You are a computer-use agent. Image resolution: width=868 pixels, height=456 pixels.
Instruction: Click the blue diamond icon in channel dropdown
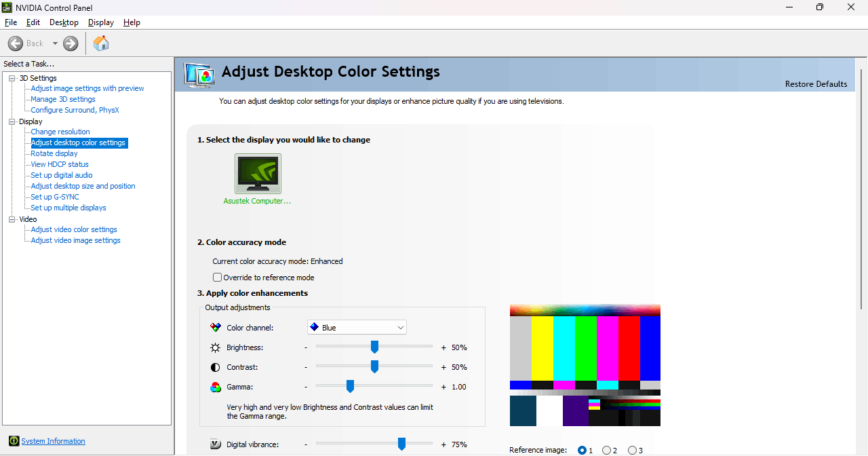pyautogui.click(x=314, y=327)
